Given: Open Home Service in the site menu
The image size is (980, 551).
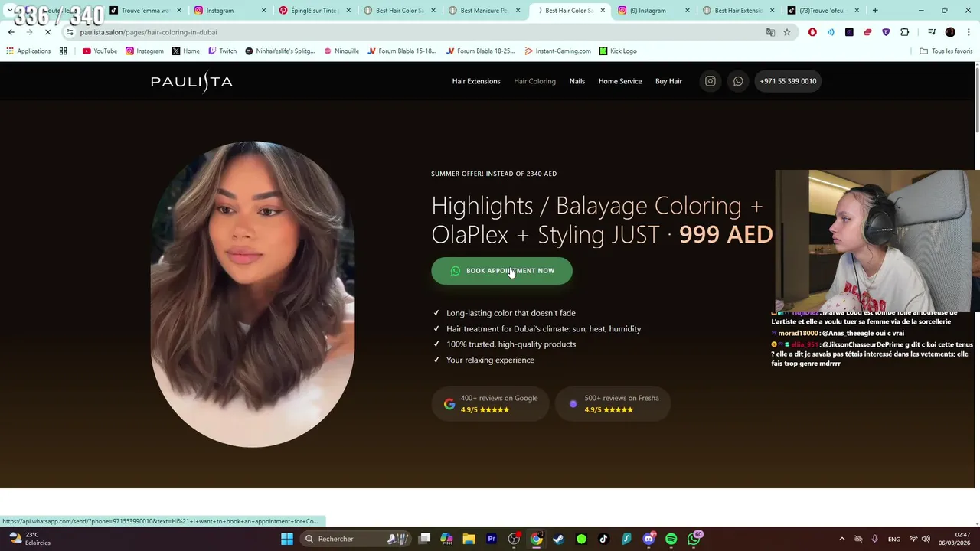Looking at the screenshot, I should tap(620, 81).
